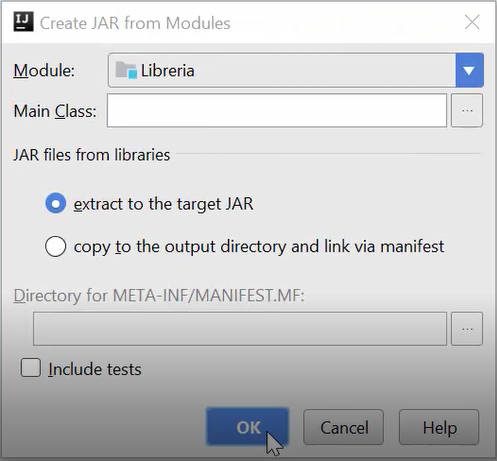
Task: Close the Create JAR from Modules dialog
Action: pos(472,23)
